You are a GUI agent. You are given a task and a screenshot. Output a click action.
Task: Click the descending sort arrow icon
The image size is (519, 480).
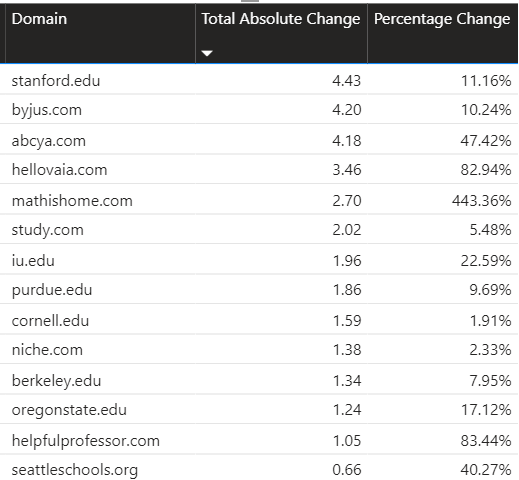(x=207, y=53)
